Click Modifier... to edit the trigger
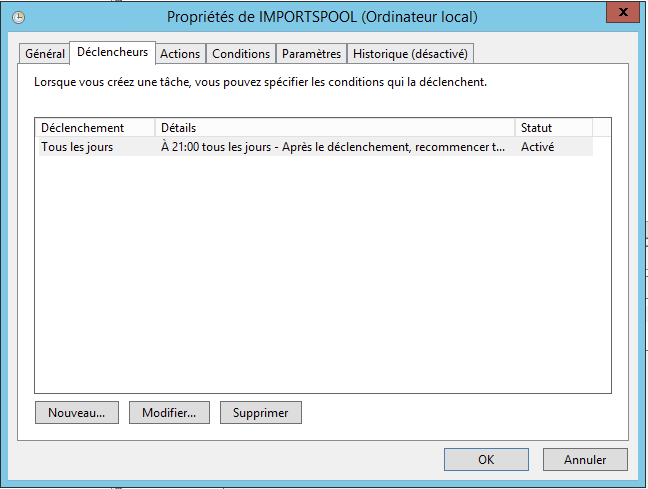648x489 pixels. coord(169,412)
